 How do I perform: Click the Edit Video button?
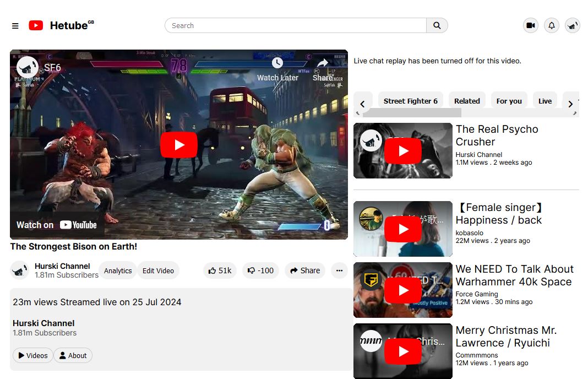(x=158, y=270)
